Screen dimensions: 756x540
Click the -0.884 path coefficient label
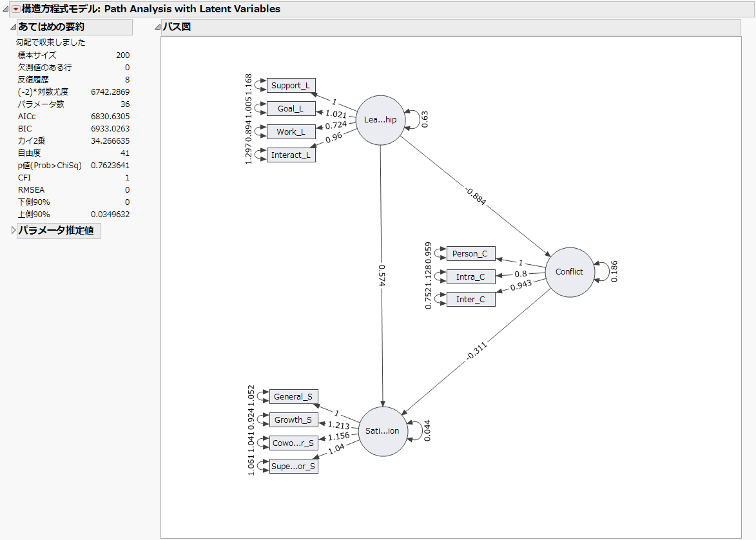coord(476,196)
